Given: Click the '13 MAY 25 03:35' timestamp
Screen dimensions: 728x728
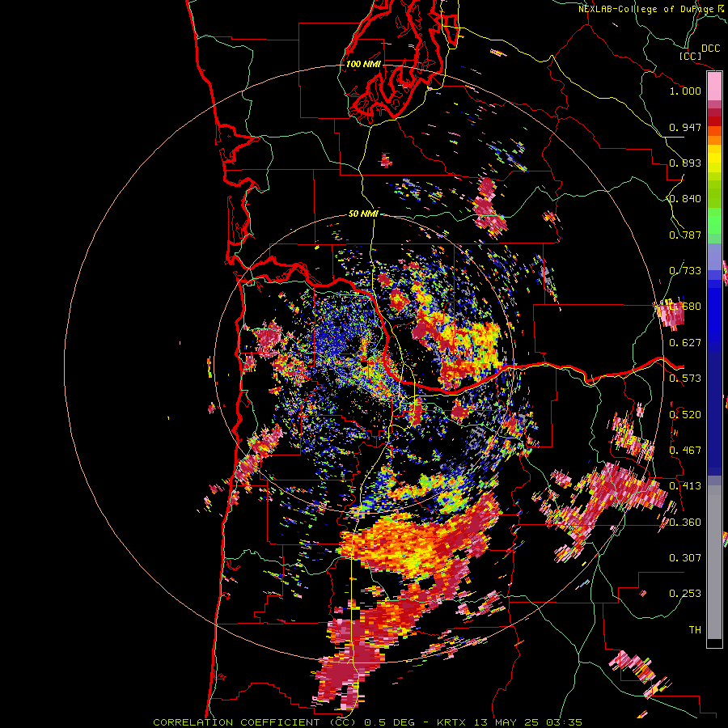Looking at the screenshot, I should pos(529,722).
